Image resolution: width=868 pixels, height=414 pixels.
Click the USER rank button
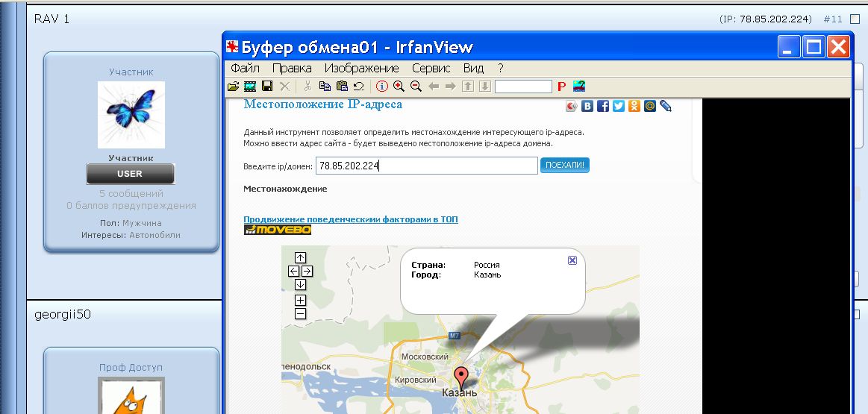[130, 174]
